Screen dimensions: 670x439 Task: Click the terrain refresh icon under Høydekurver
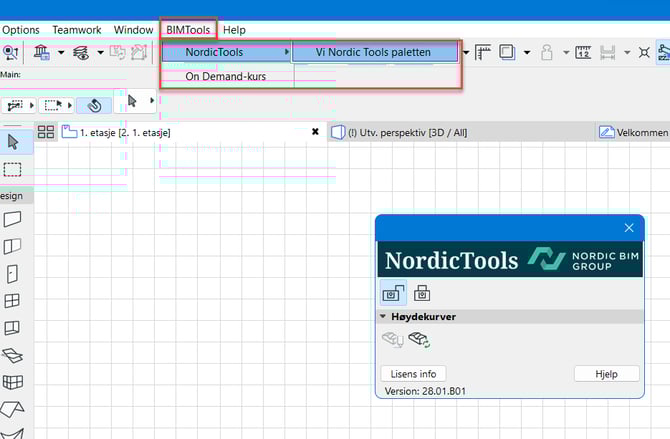[x=419, y=340]
